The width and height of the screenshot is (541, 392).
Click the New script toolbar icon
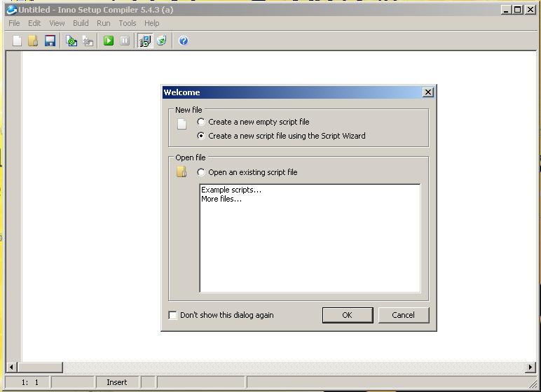pyautogui.click(x=17, y=41)
